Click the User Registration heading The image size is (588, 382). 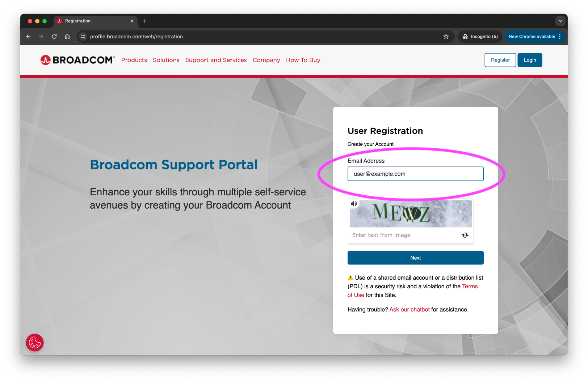[385, 131]
